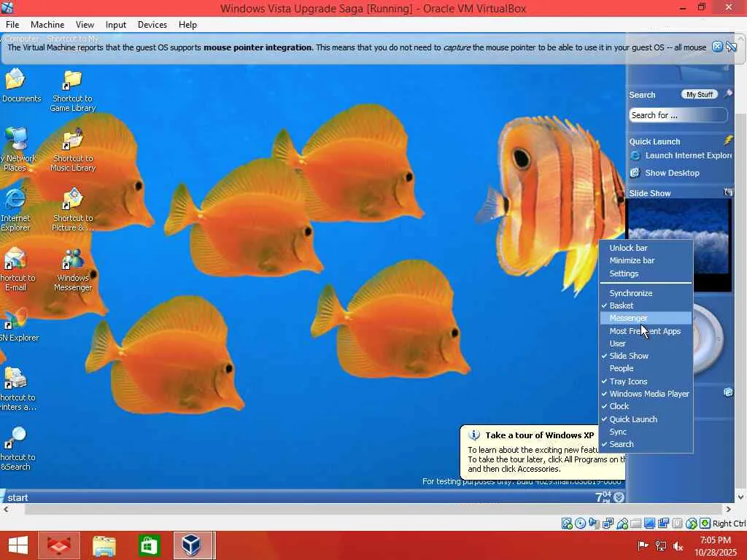Select the Shortcut to Game Library icon
The height and width of the screenshot is (560, 747).
[x=73, y=91]
